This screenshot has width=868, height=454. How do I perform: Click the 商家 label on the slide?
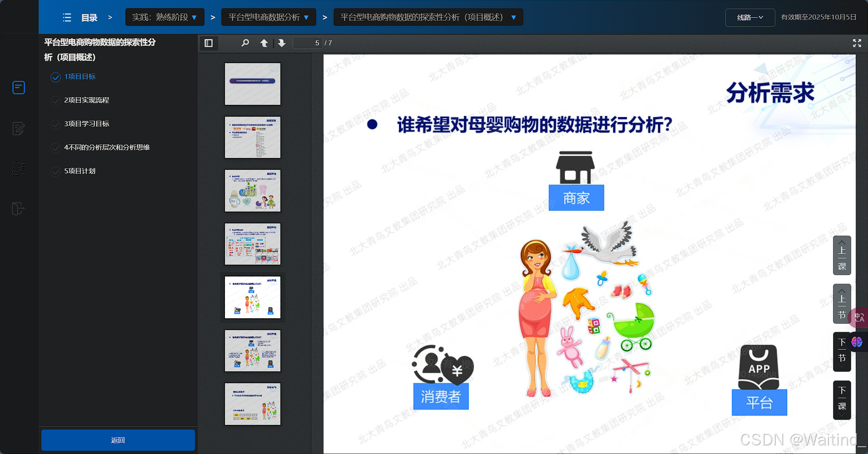[576, 198]
